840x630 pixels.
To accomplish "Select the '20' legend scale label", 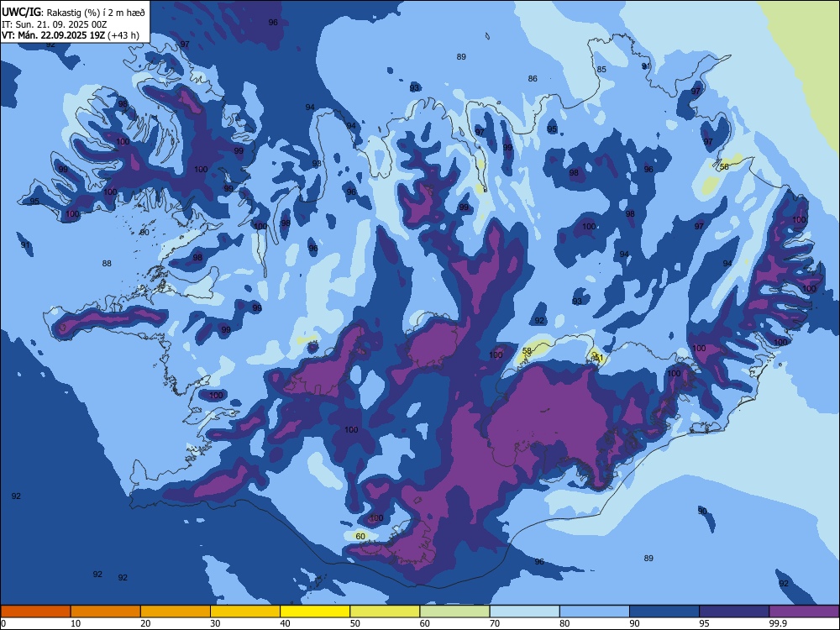I will pos(145,623).
